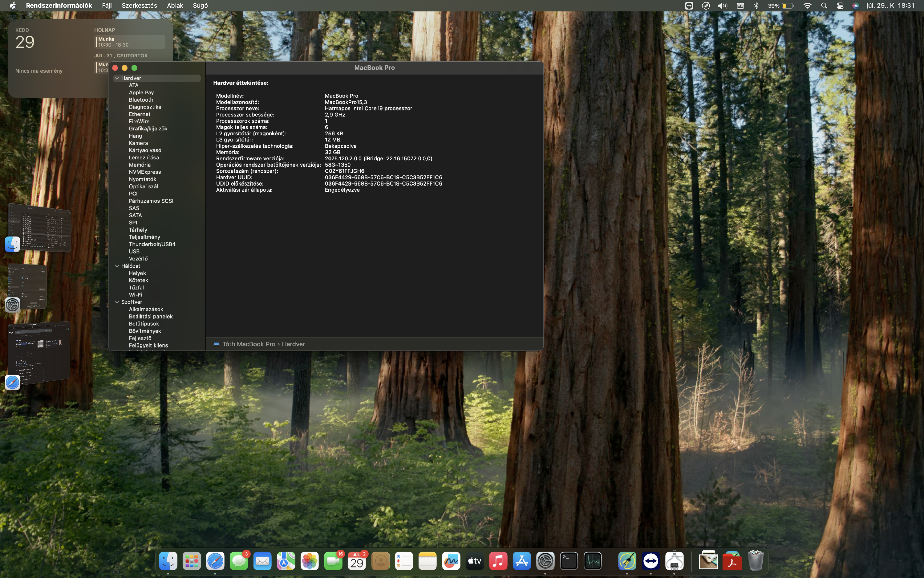Open the Súgó menu
The height and width of the screenshot is (578, 924).
[x=200, y=6]
